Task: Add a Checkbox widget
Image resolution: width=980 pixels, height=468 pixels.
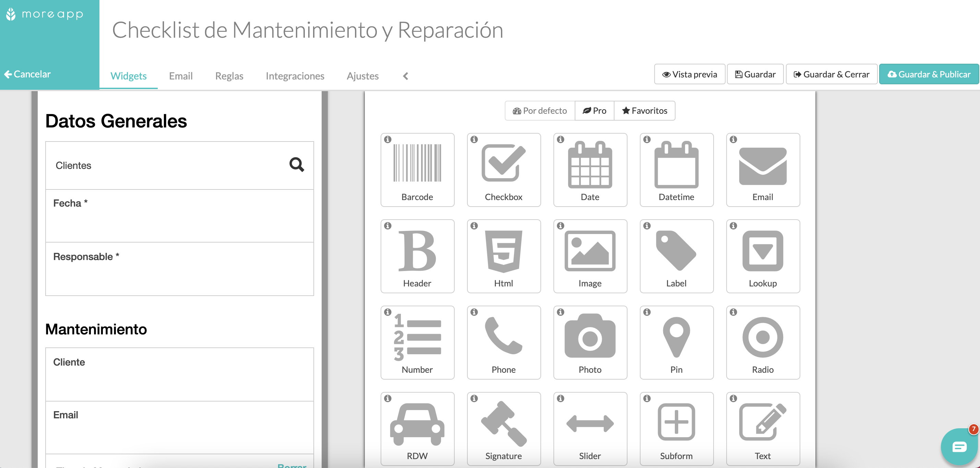Action: (x=504, y=170)
